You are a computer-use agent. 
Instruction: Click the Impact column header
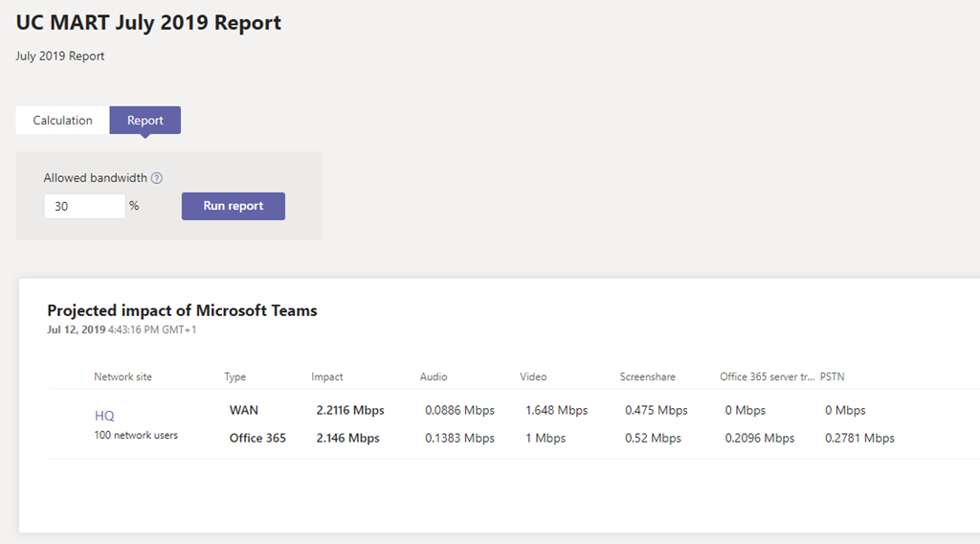pos(327,377)
